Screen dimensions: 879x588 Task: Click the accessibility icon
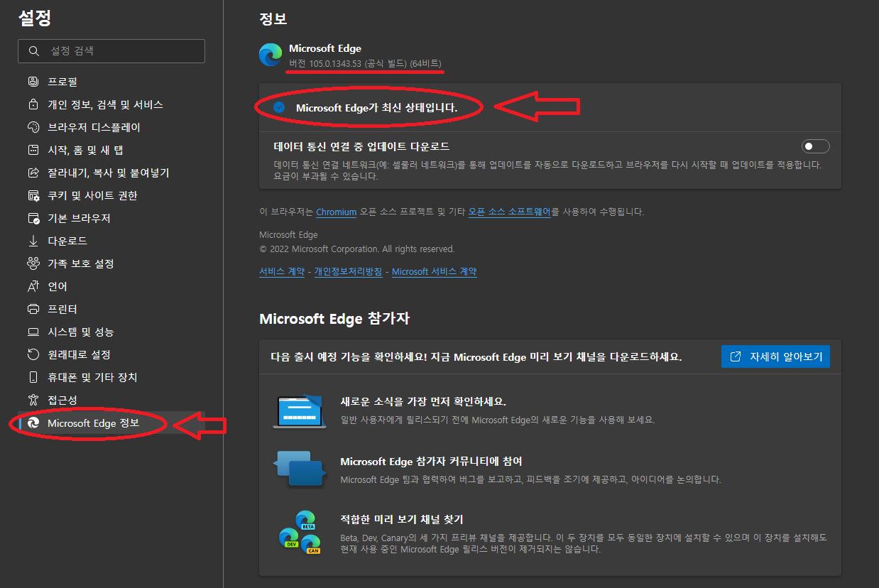33,400
